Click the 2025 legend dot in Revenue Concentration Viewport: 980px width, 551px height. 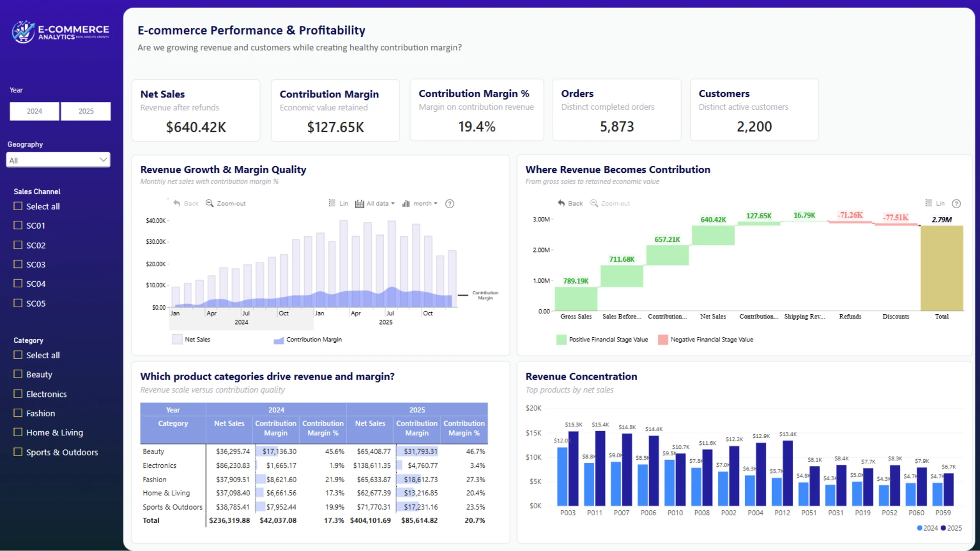[x=943, y=528]
